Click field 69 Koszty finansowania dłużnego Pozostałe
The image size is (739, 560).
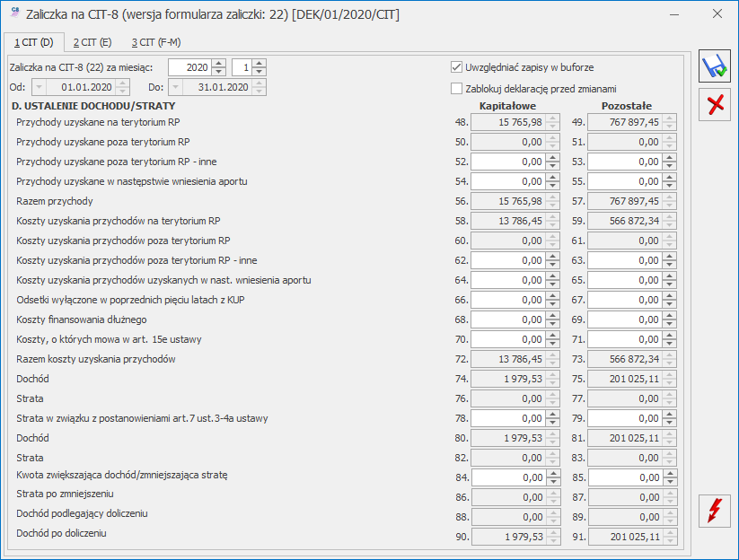tap(625, 319)
